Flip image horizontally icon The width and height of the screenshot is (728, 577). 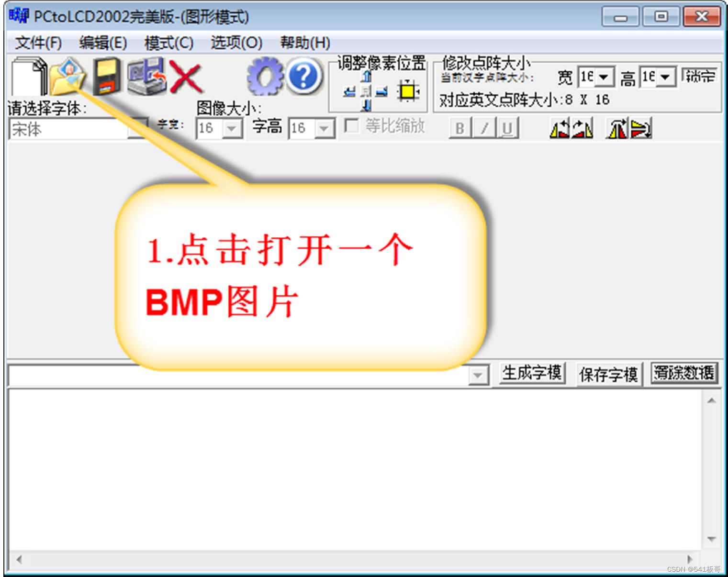click(x=616, y=128)
